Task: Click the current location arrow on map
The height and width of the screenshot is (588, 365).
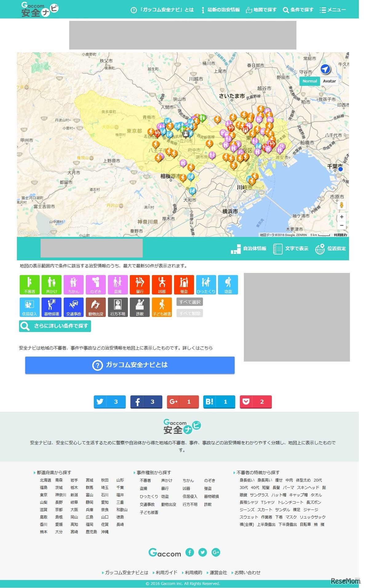Action: coord(325,69)
